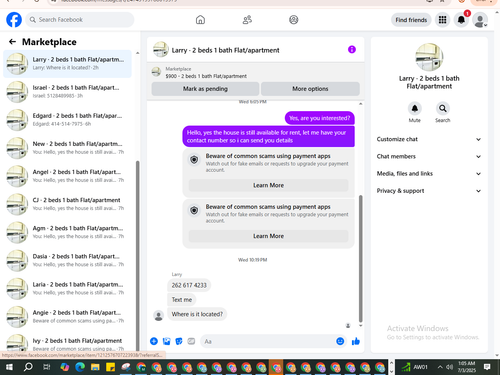This screenshot has height=375, width=500.
Task: Open Microsoft Edge from the taskbar
Action: pyautogui.click(x=80, y=367)
